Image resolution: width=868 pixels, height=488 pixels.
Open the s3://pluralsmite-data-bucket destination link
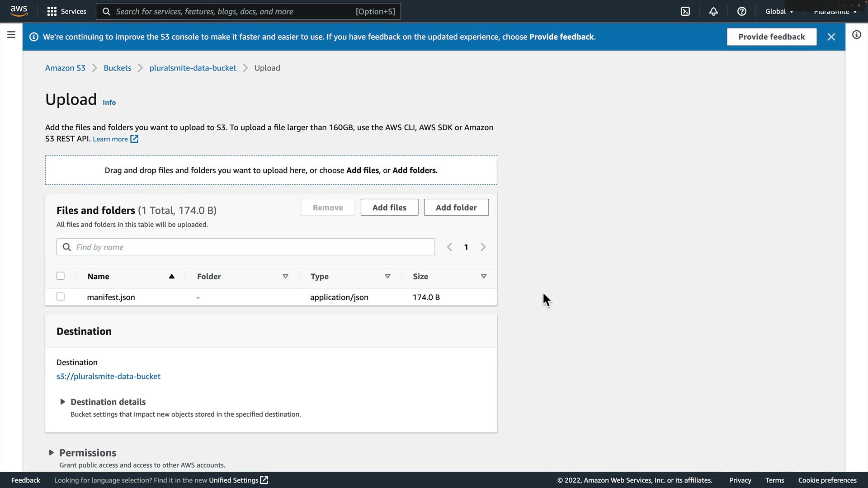(108, 376)
